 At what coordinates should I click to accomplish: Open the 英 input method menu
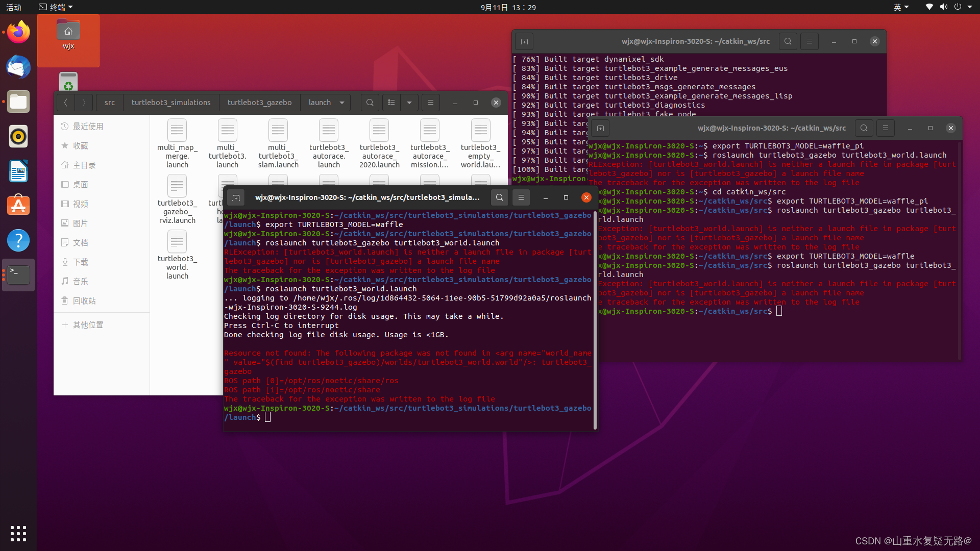(x=901, y=7)
